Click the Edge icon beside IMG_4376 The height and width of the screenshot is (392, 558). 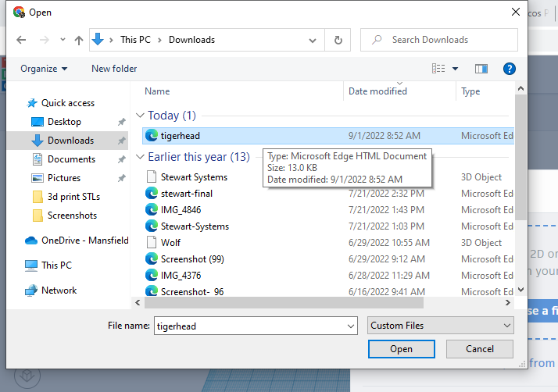tap(152, 275)
